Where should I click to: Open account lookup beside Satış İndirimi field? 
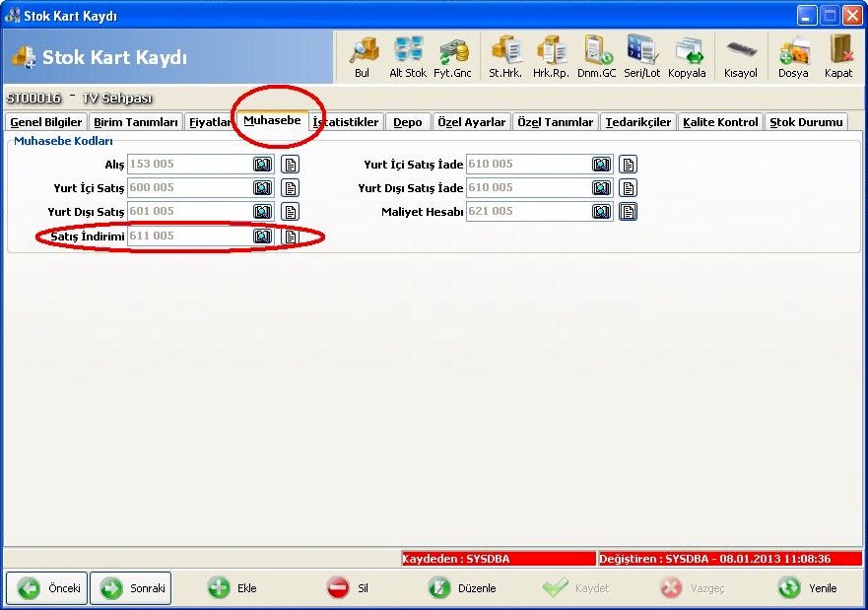coord(262,237)
